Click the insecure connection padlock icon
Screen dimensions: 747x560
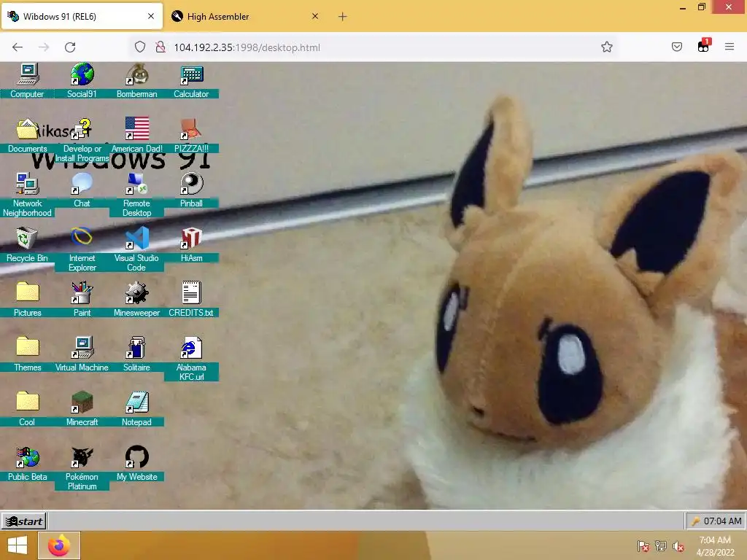coord(160,47)
